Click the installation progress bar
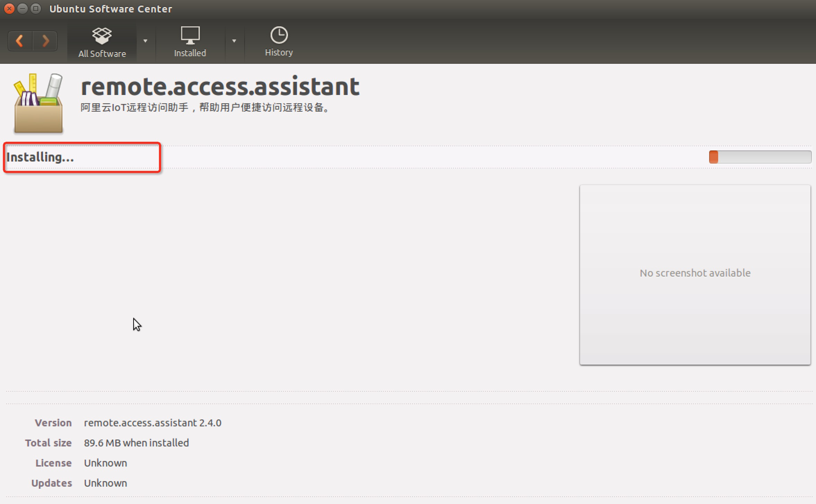This screenshot has width=816, height=504. point(760,157)
